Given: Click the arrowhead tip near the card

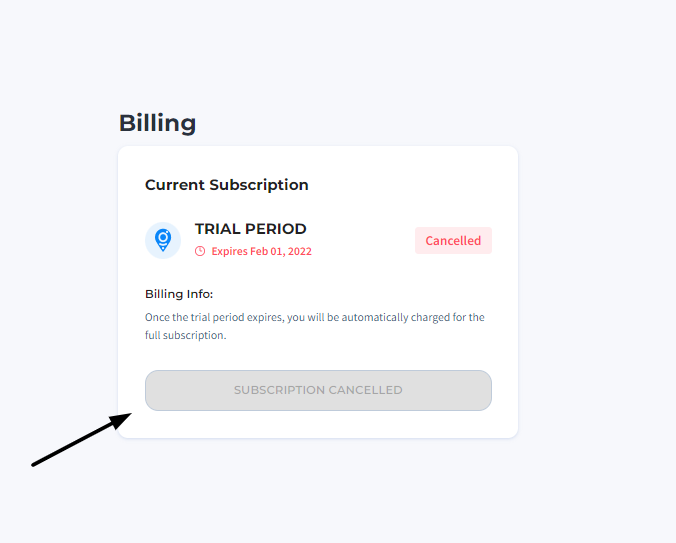Looking at the screenshot, I should click(129, 415).
